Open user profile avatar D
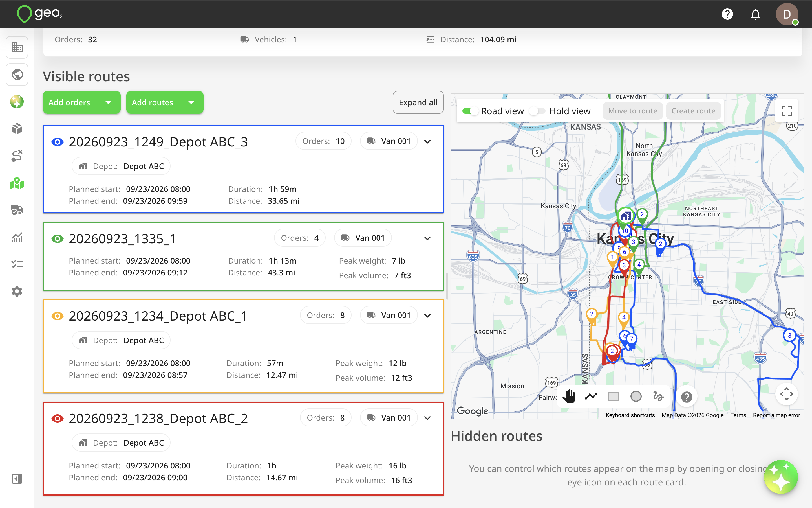 787,14
